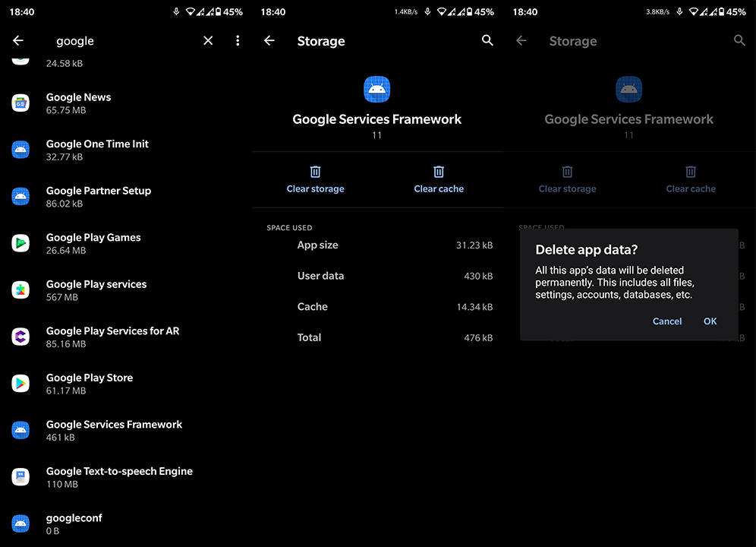Screen dimensions: 756x547
Task: Tap the Delete app data? dialog title
Action: coord(586,250)
